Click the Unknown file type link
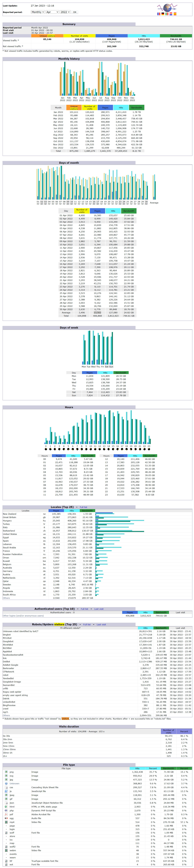The image size is (194, 868). (x=14, y=783)
